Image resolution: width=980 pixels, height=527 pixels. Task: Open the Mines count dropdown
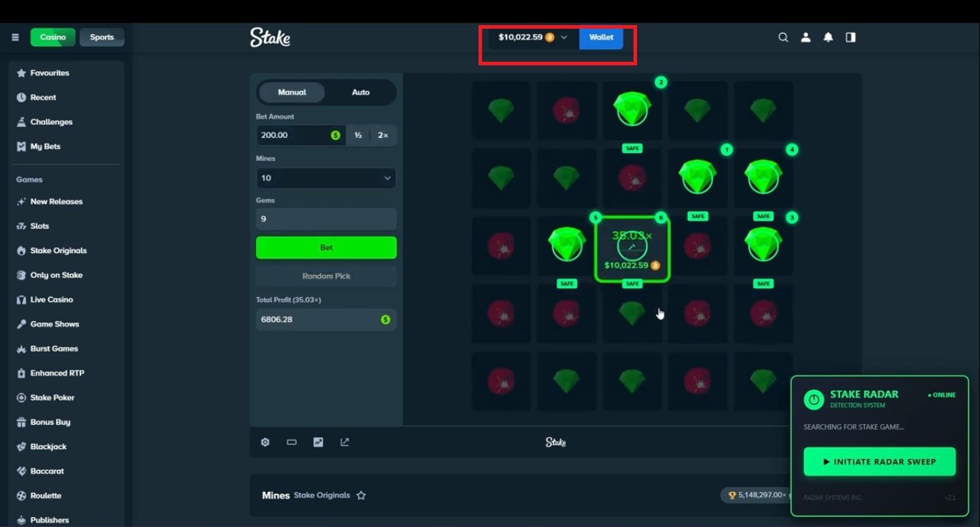pyautogui.click(x=326, y=178)
